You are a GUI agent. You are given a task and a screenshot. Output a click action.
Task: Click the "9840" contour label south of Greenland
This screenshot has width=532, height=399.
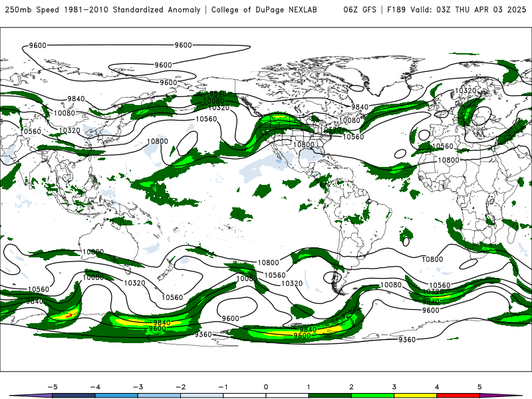pyautogui.click(x=360, y=107)
